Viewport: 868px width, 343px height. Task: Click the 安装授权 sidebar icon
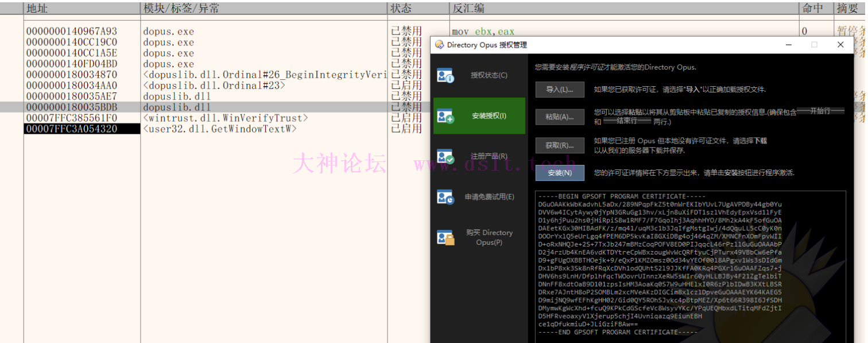click(x=445, y=116)
